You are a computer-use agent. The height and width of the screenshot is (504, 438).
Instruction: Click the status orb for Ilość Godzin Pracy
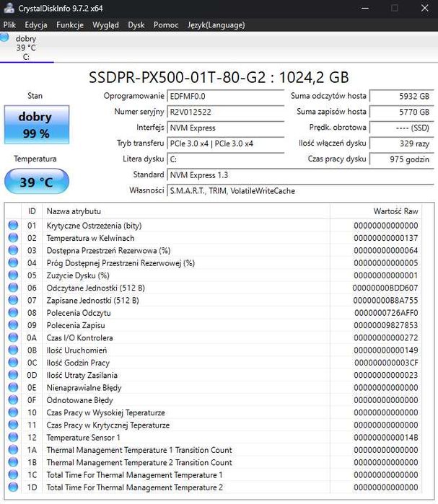13,363
